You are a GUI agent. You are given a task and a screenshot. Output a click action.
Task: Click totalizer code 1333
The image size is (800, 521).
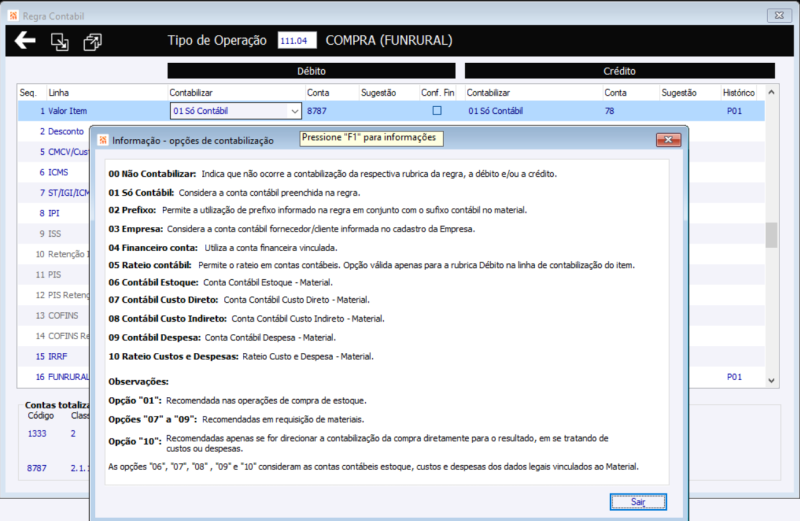tap(37, 433)
